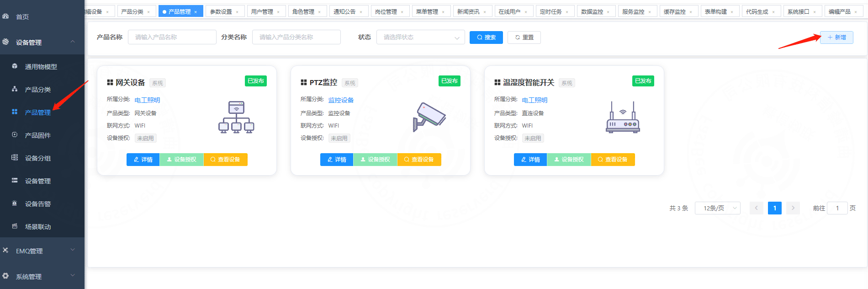Go to previous page arrow
This screenshot has height=289, width=868.
pos(757,208)
